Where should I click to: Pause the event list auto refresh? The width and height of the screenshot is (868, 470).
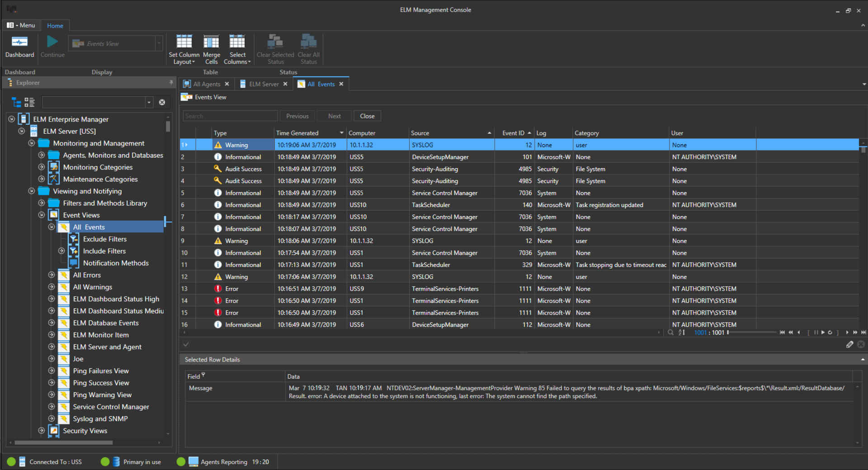point(816,333)
